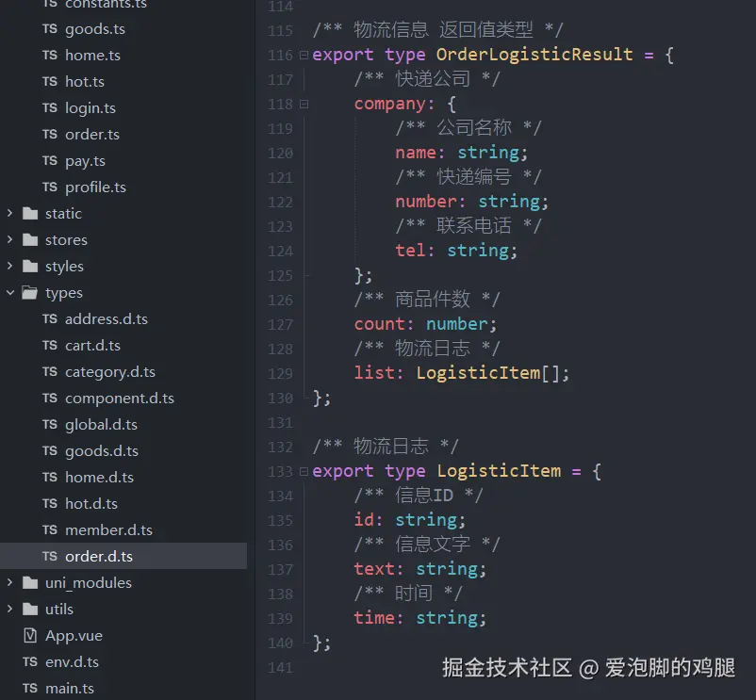Image resolution: width=756 pixels, height=700 pixels.
Task: Select global.d.ts file
Action: [x=101, y=425]
